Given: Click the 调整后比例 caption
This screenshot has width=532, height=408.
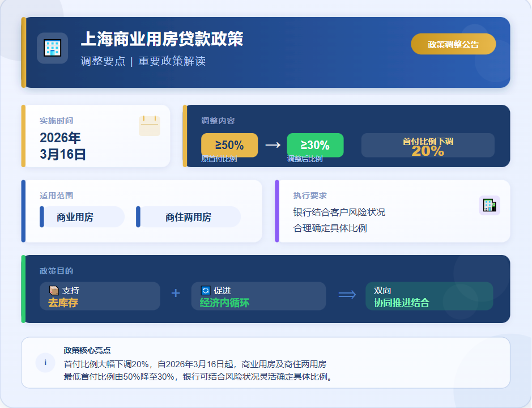Looking at the screenshot, I should point(305,159).
